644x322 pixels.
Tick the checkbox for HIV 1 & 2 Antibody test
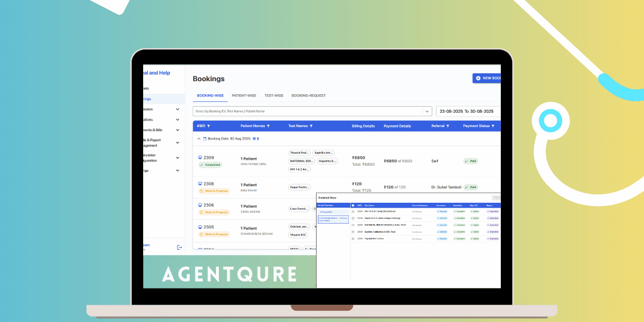click(352, 211)
